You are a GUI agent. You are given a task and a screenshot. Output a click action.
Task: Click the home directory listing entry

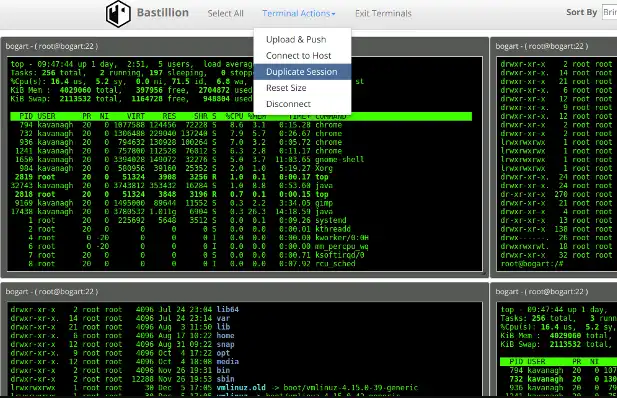click(122, 335)
